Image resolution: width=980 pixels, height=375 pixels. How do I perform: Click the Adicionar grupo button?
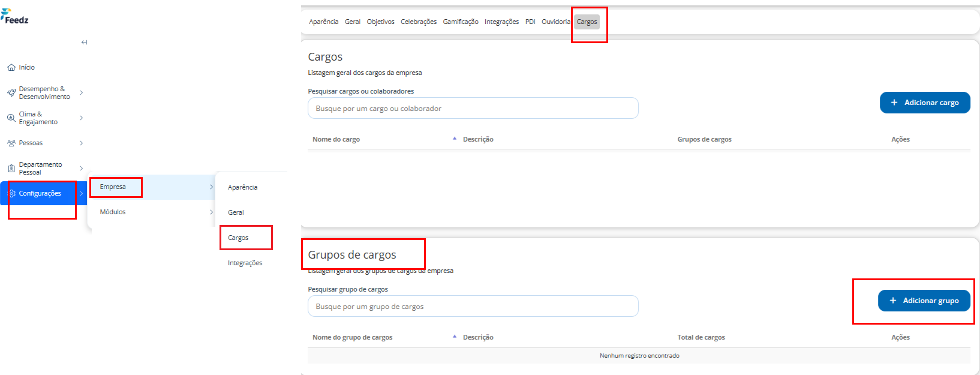click(x=924, y=301)
